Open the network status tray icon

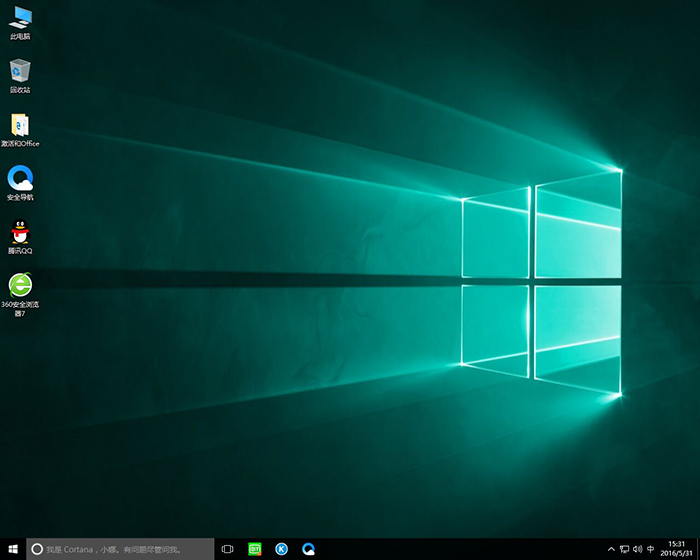click(x=624, y=549)
